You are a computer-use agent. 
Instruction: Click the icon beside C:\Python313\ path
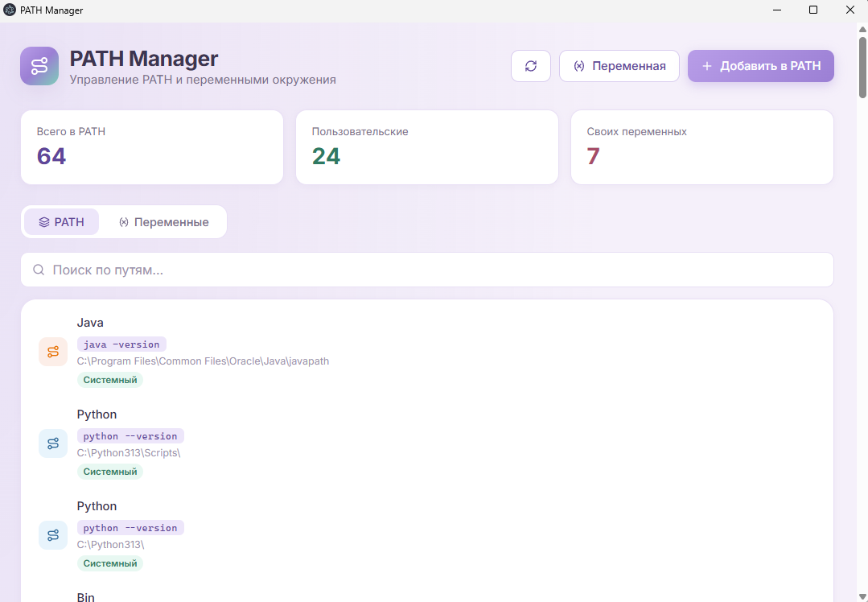point(53,535)
